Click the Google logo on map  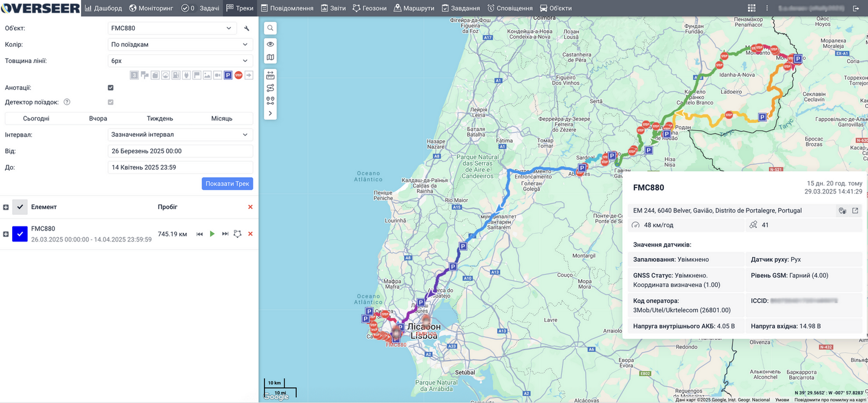(x=276, y=397)
